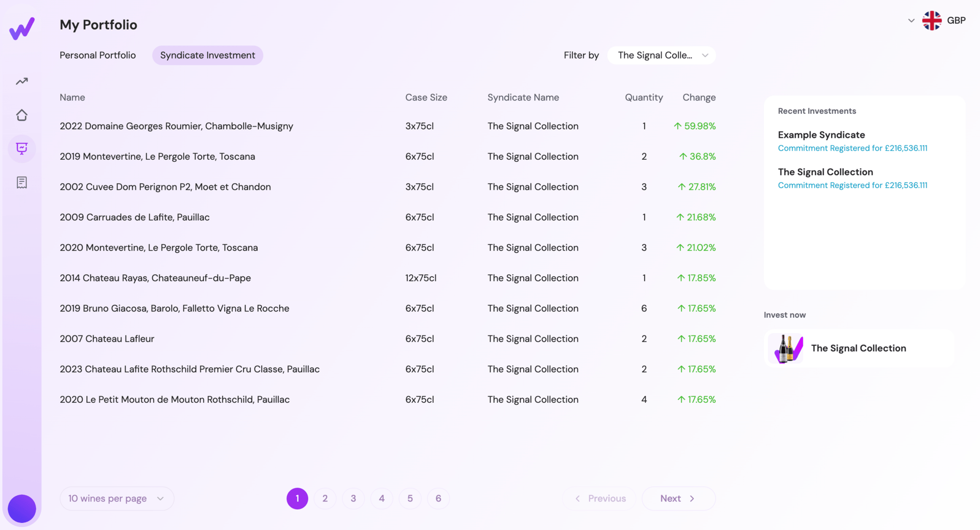This screenshot has height=530, width=980.
Task: Open the syndicate presentation sidebar icon
Action: coord(22,149)
